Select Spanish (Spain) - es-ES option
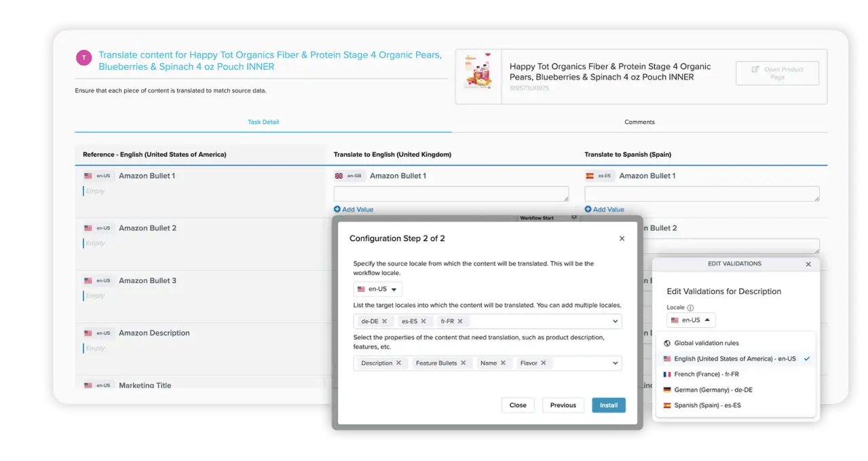The width and height of the screenshot is (868, 461). click(x=736, y=405)
